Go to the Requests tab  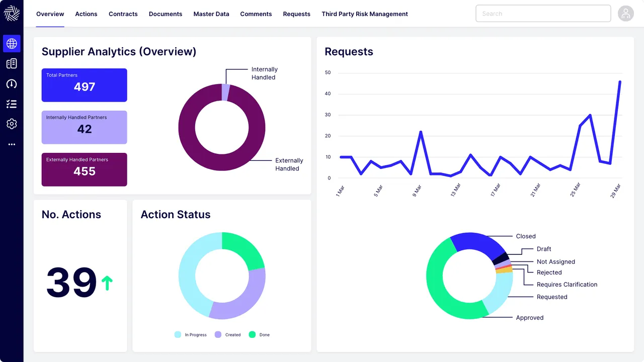point(297,14)
